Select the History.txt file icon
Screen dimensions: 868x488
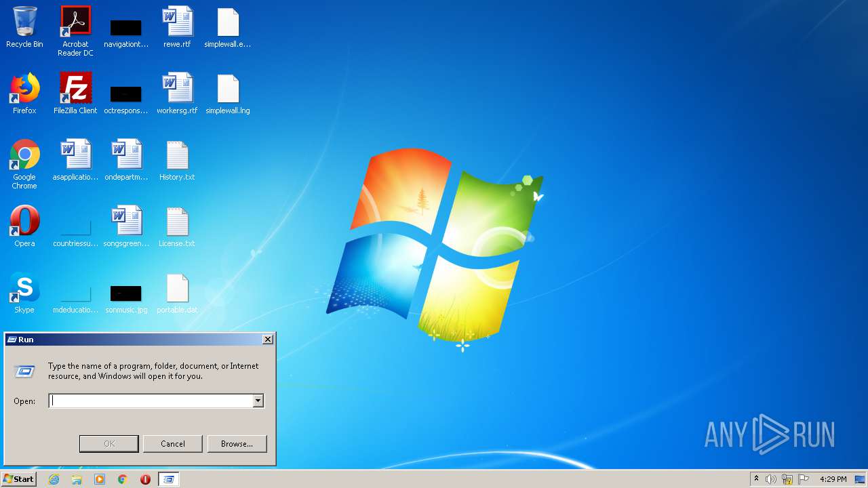177,160
